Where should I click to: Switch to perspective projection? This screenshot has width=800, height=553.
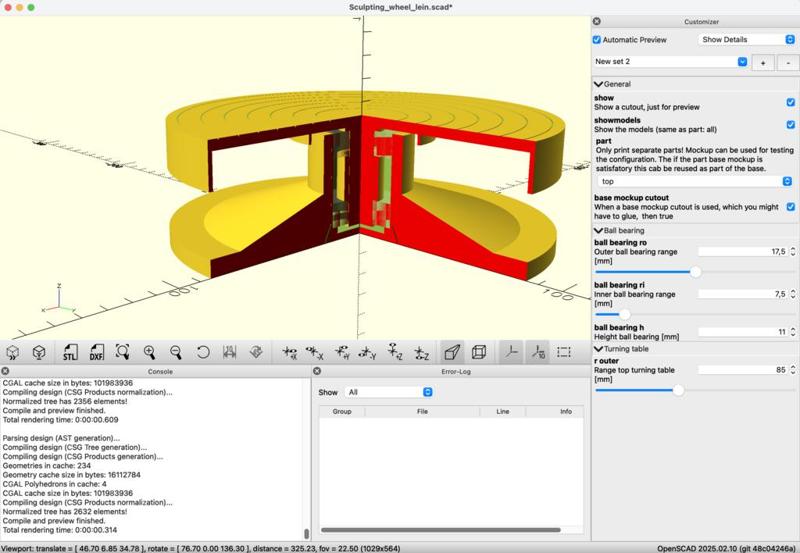[452, 352]
